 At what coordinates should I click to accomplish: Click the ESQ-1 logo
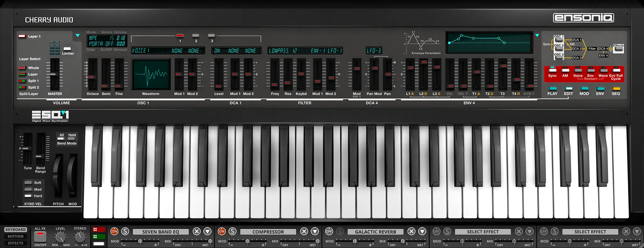click(x=50, y=116)
